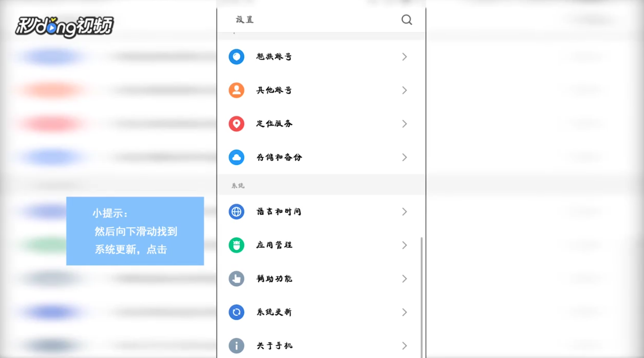
Task: Select the 应用管理 text label
Action: [x=274, y=245]
